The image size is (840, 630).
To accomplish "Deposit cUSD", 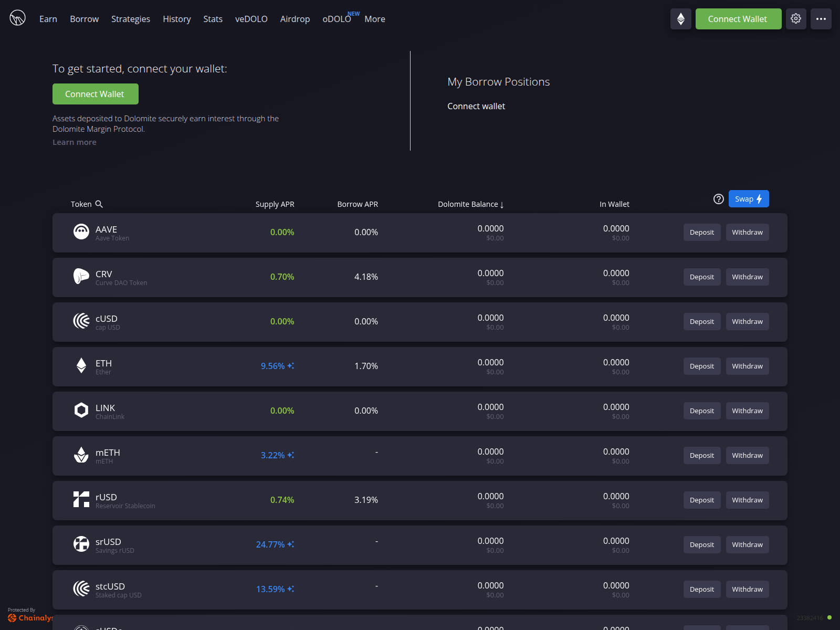I will pos(702,321).
